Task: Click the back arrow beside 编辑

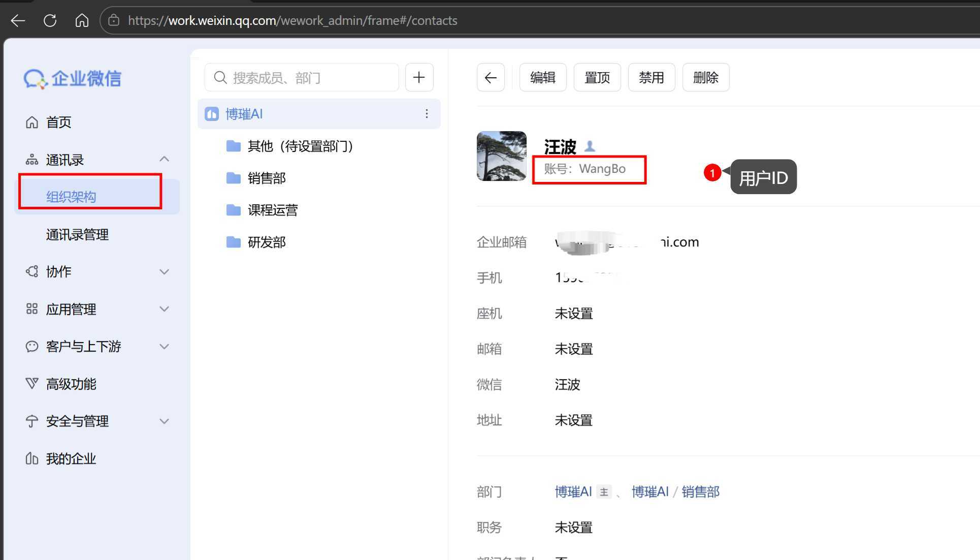Action: click(x=491, y=77)
